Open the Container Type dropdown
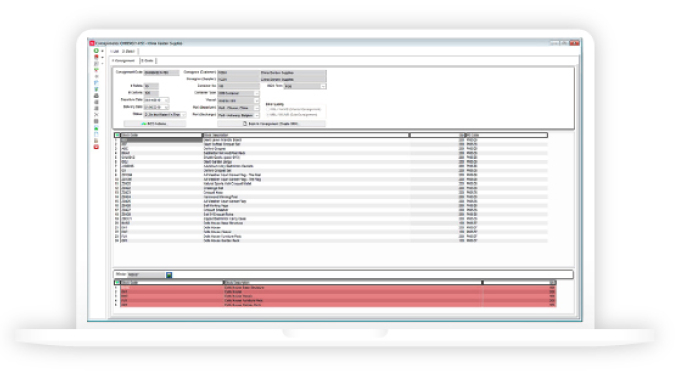 pos(256,93)
